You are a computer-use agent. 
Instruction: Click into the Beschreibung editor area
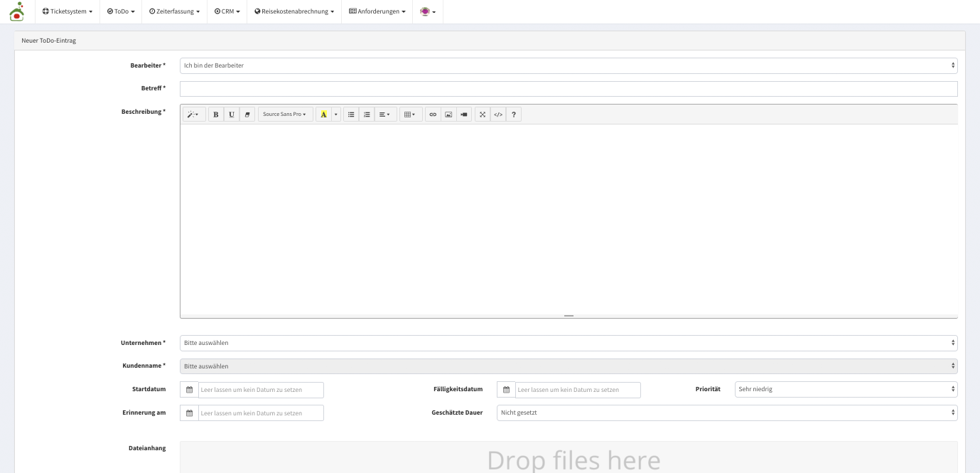(569, 218)
